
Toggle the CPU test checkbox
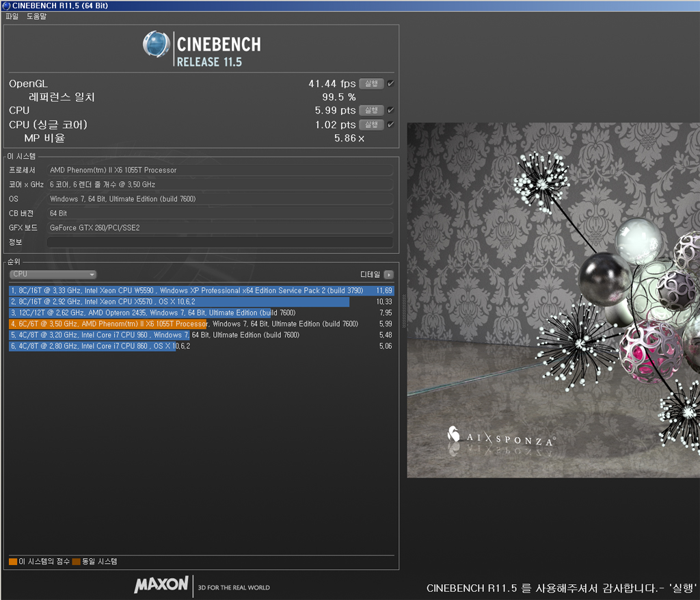390,110
